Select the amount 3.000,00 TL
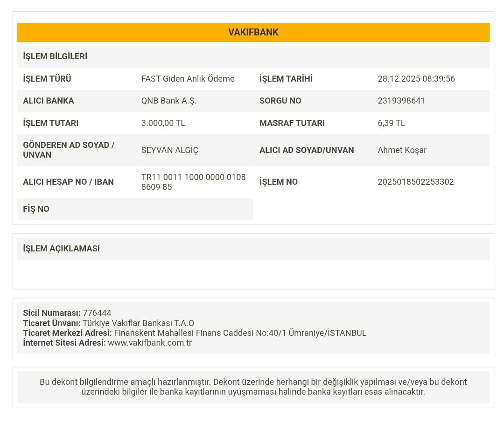The image size is (504, 431). [x=163, y=123]
